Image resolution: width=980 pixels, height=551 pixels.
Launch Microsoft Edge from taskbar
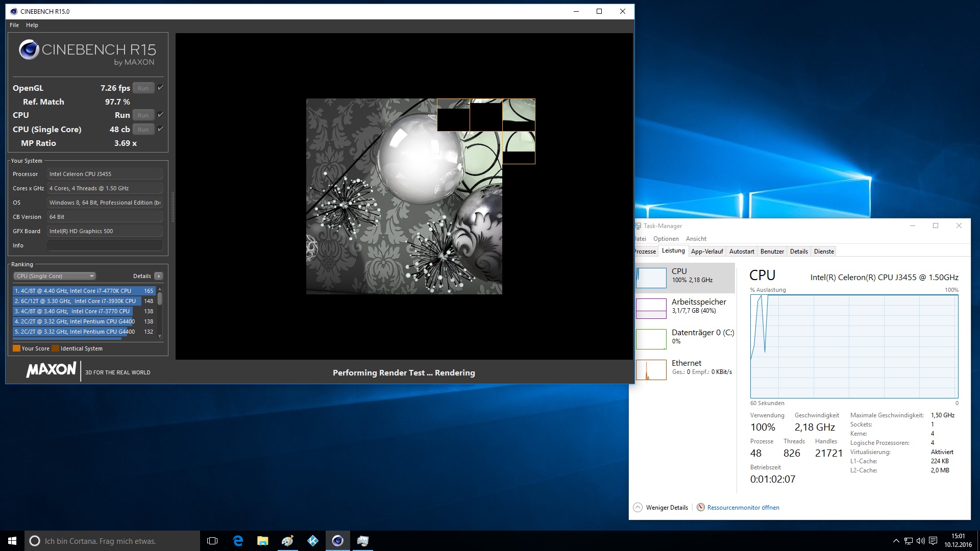(x=238, y=541)
